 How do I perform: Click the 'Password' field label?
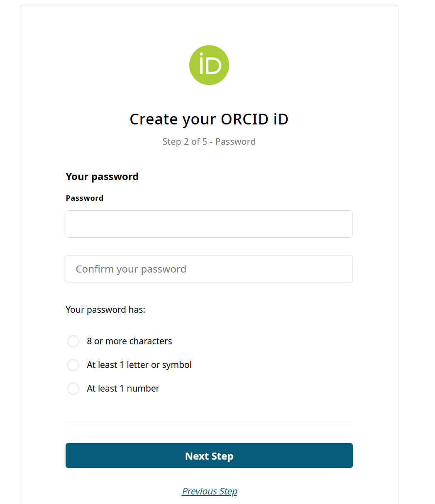pos(84,198)
